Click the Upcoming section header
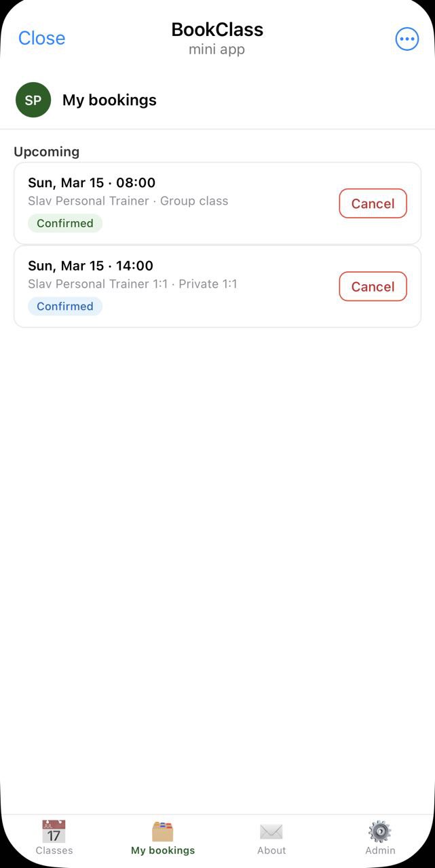Screen dimensions: 435x868 [46, 151]
